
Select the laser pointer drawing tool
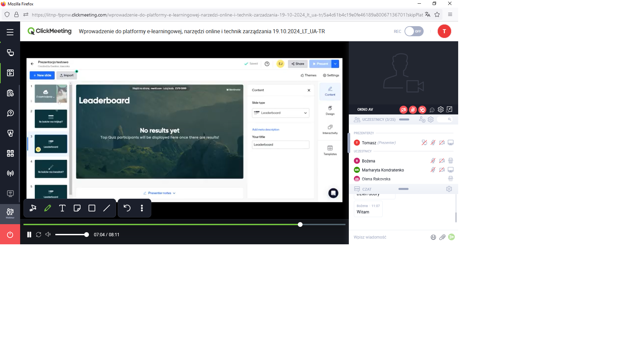[33, 208]
